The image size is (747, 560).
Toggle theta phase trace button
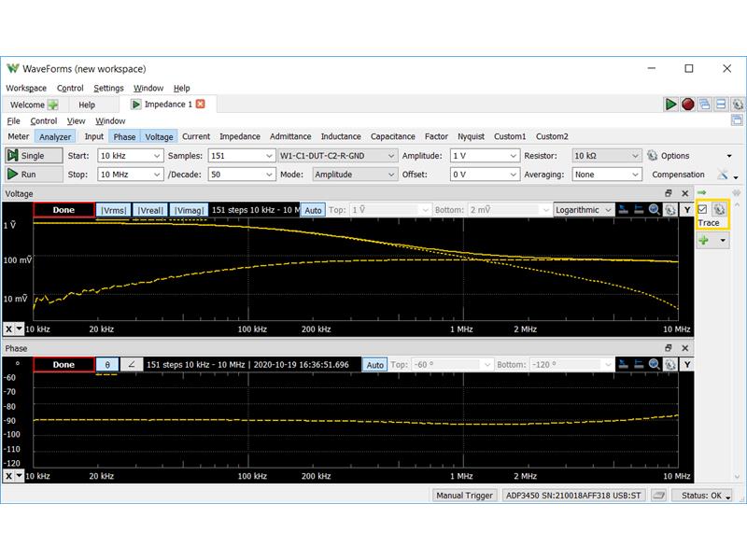(x=107, y=365)
